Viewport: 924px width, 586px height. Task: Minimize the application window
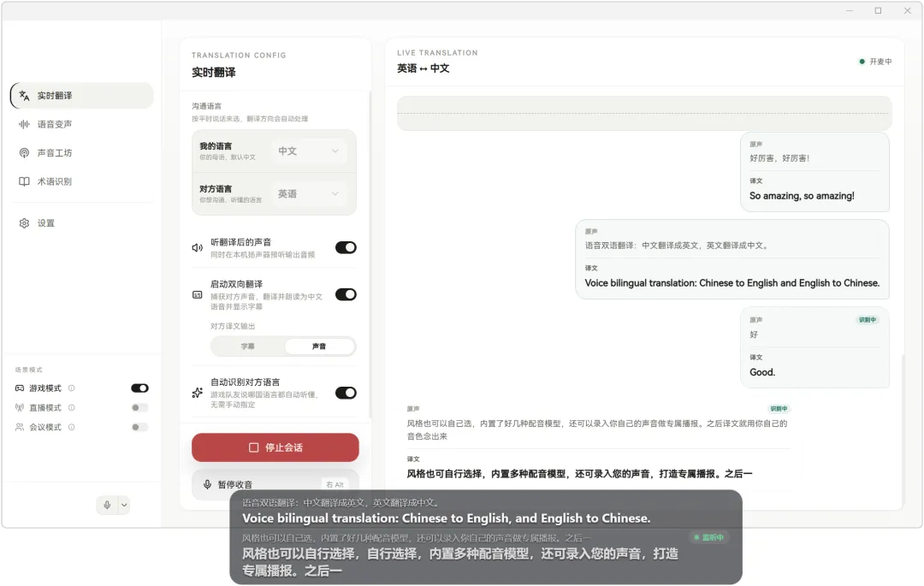850,10
